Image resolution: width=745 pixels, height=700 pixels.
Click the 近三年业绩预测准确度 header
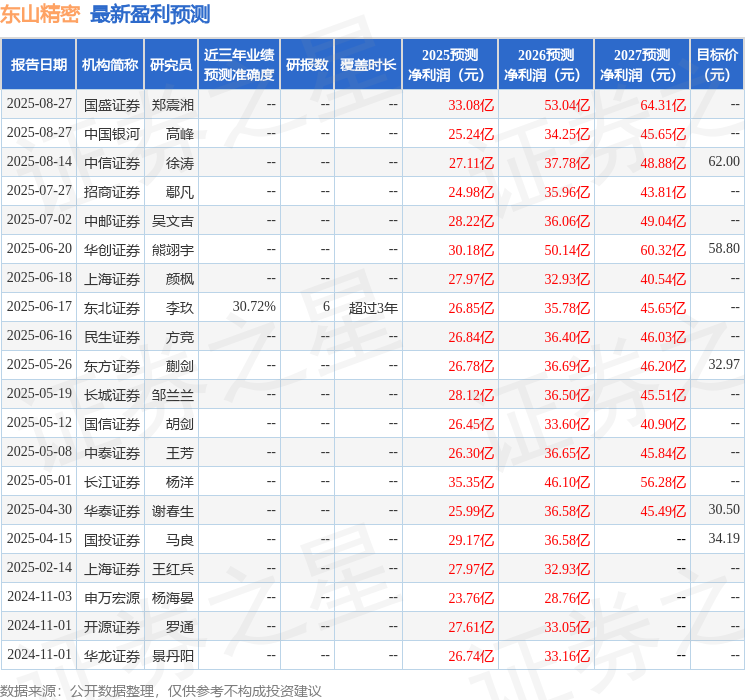point(239,65)
